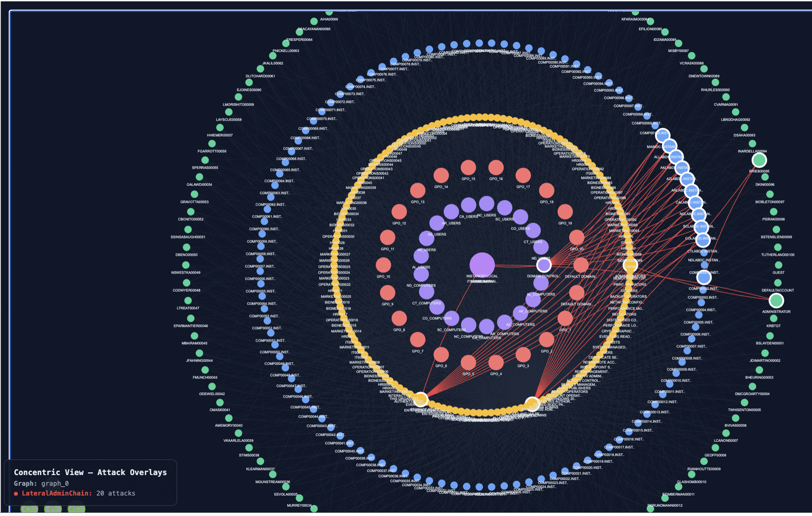Screen dimensions: 812x516
Task: Select the GPO_17 node
Action: 523,176
